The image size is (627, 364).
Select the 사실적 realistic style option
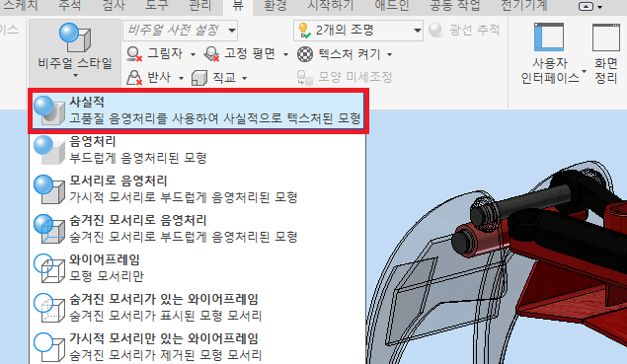click(197, 110)
